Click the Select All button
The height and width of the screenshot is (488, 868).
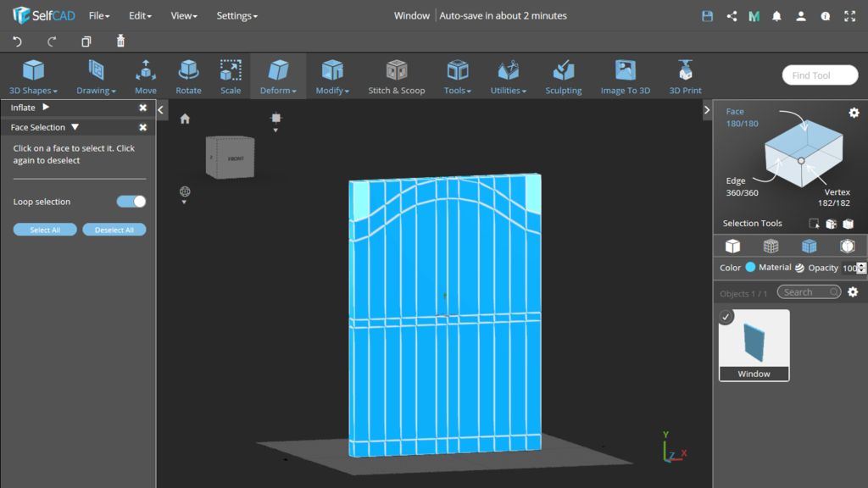[x=45, y=230]
